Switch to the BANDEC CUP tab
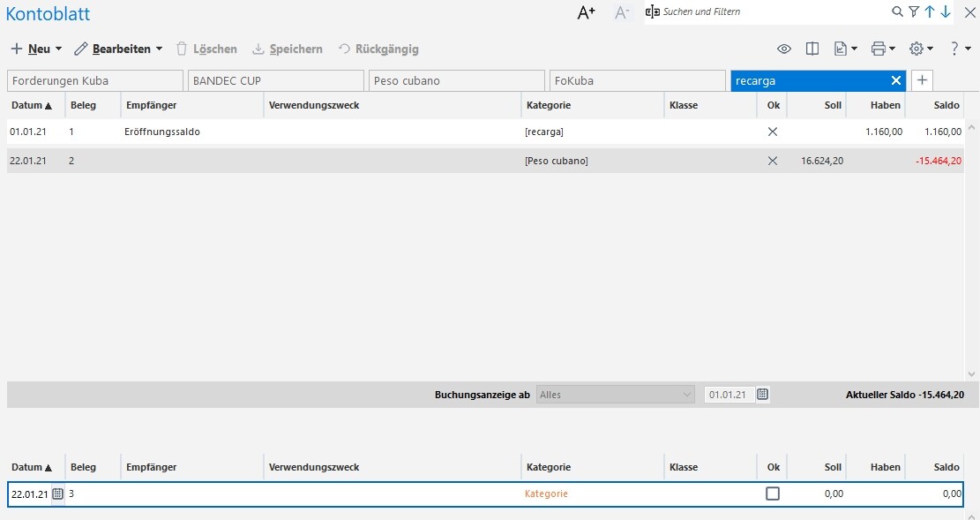The width and height of the screenshot is (980, 520). 275,80
